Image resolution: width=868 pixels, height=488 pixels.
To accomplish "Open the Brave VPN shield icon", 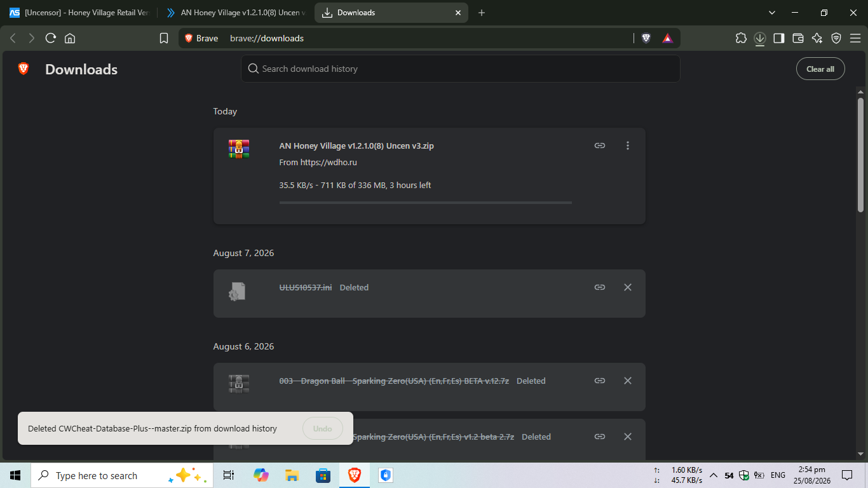I will pyautogui.click(x=836, y=38).
